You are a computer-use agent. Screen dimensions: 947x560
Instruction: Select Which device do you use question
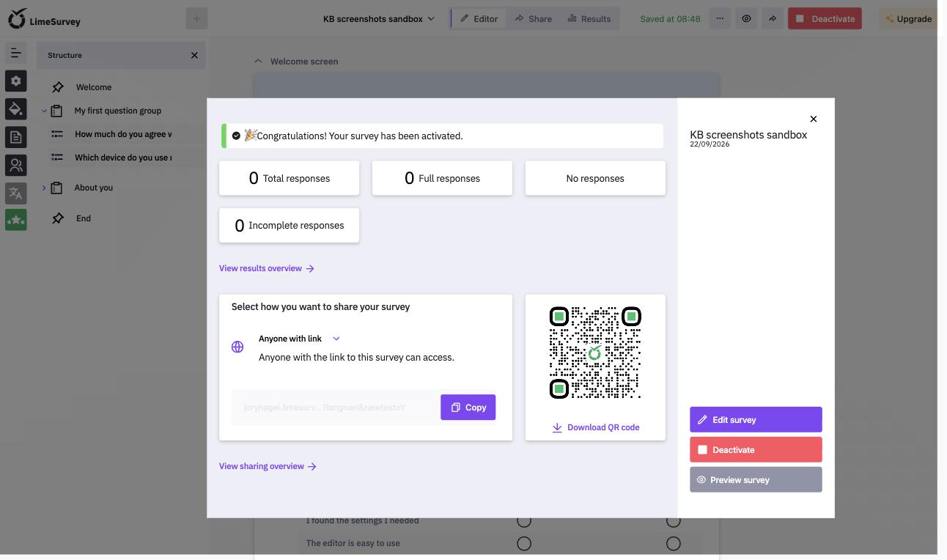(123, 158)
